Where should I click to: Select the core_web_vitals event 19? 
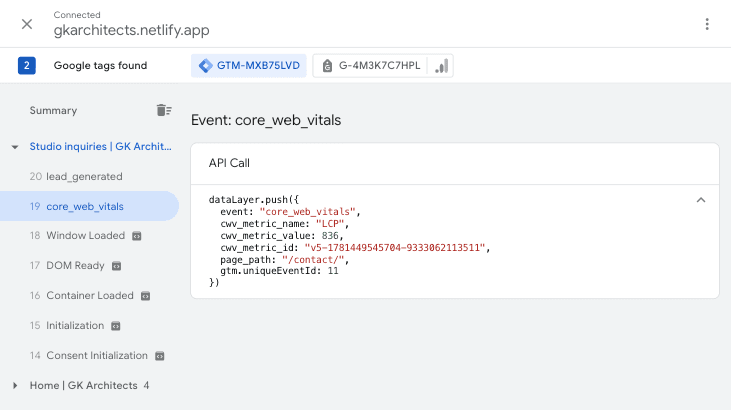coord(89,206)
